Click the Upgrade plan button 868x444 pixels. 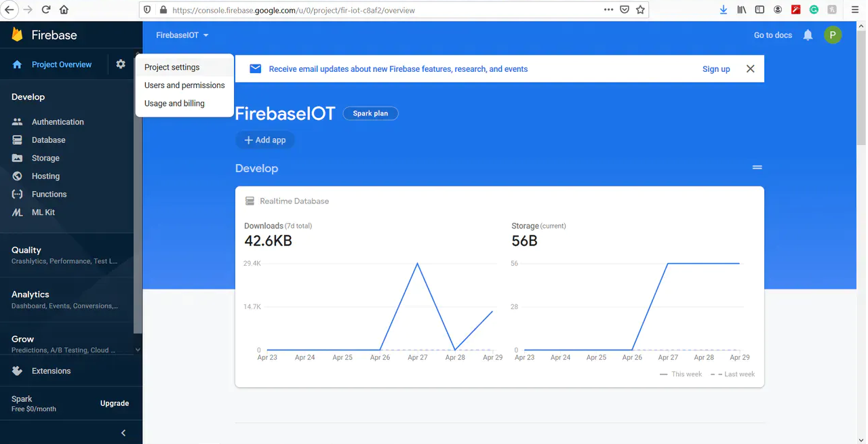coord(115,403)
